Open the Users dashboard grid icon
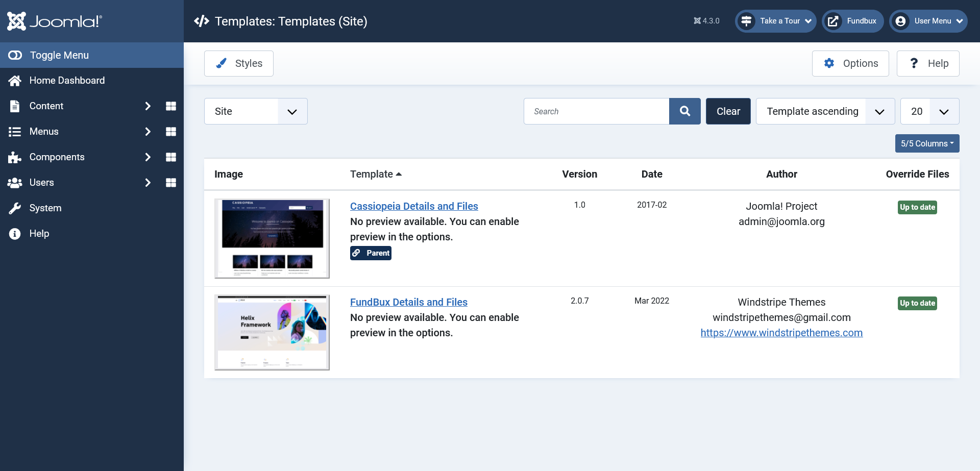This screenshot has height=471, width=980. 171,183
